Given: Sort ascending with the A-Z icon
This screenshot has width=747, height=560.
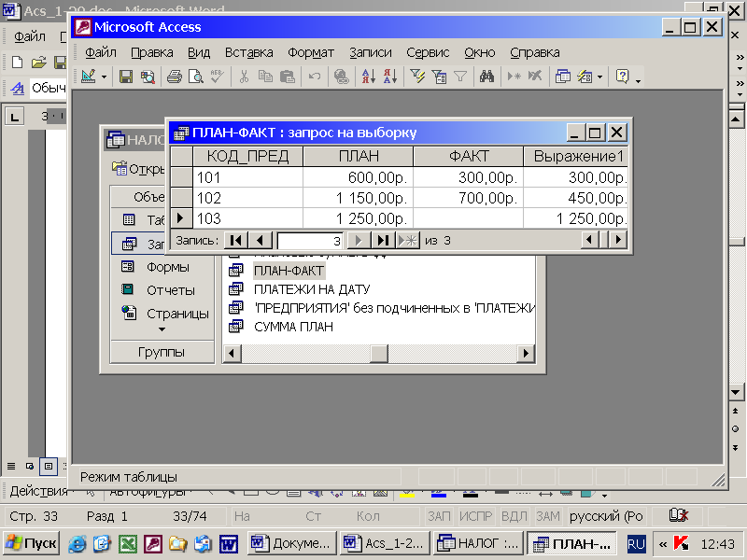Looking at the screenshot, I should click(x=368, y=77).
